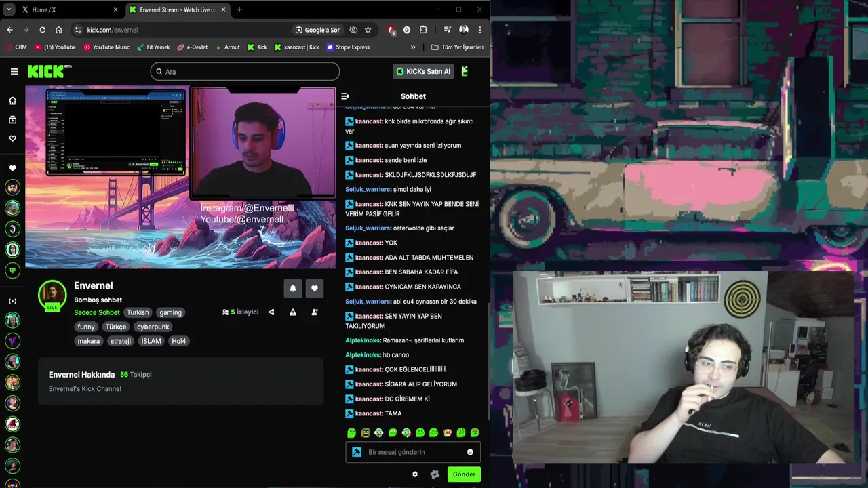Viewport: 868px width, 488px height.
Task: Insert the last emote in the emote row
Action: [x=475, y=433]
